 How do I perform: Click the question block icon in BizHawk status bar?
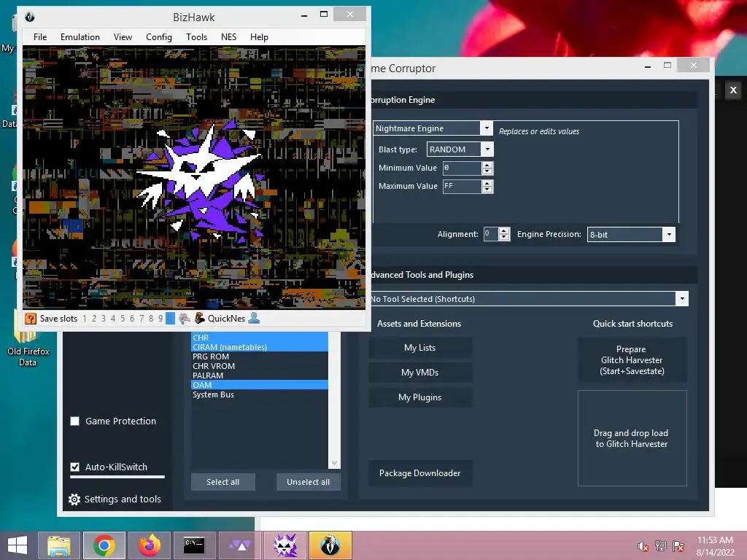tap(30, 319)
